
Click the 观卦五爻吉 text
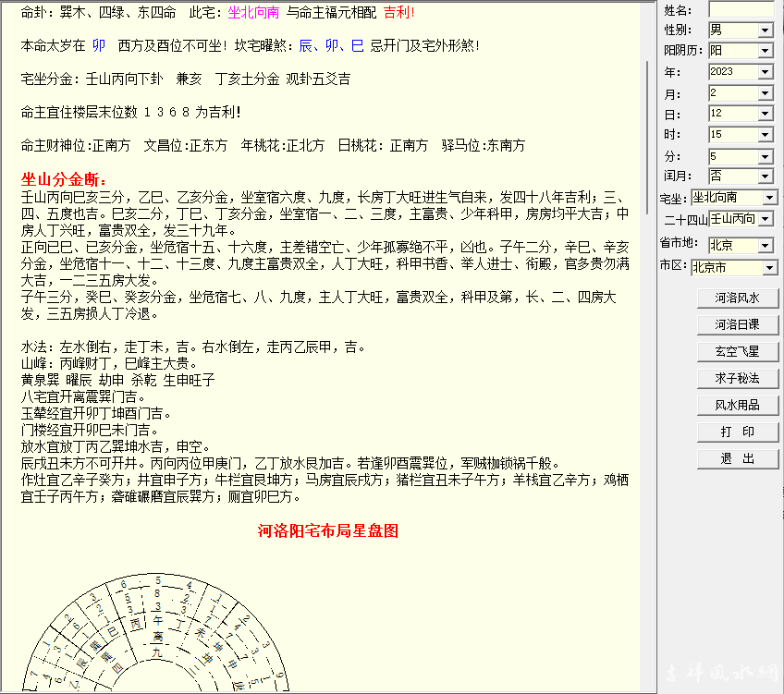click(318, 79)
